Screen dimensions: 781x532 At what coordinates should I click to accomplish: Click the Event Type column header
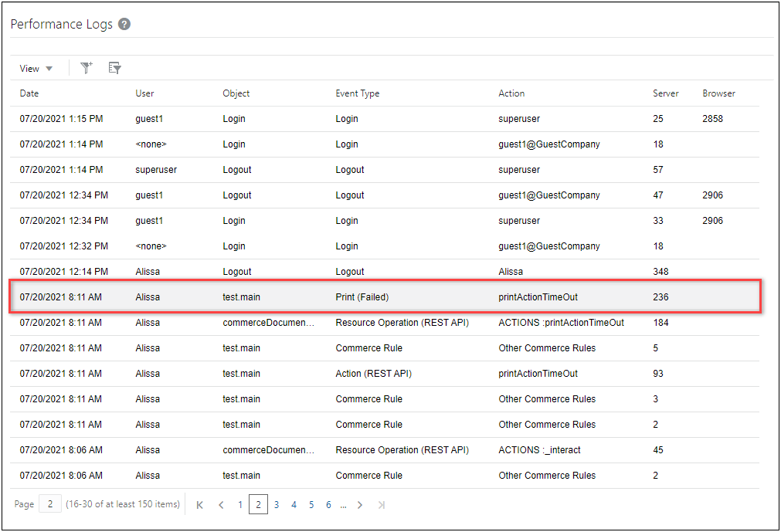(358, 93)
